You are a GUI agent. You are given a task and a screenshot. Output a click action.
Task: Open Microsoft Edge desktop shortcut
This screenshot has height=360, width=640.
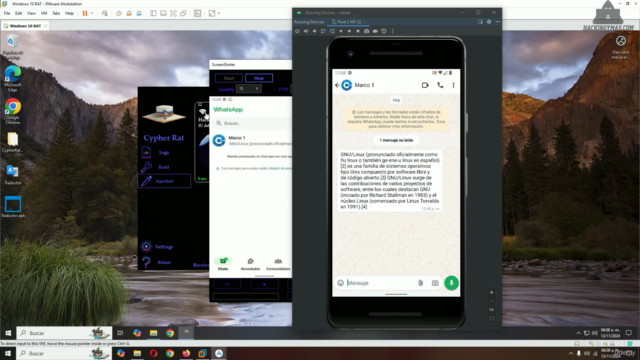click(x=13, y=78)
